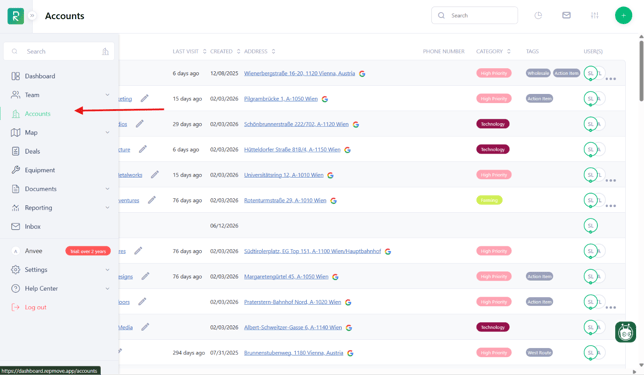The image size is (644, 375).
Task: Expand the Reporting menu chevron
Action: coord(107,207)
